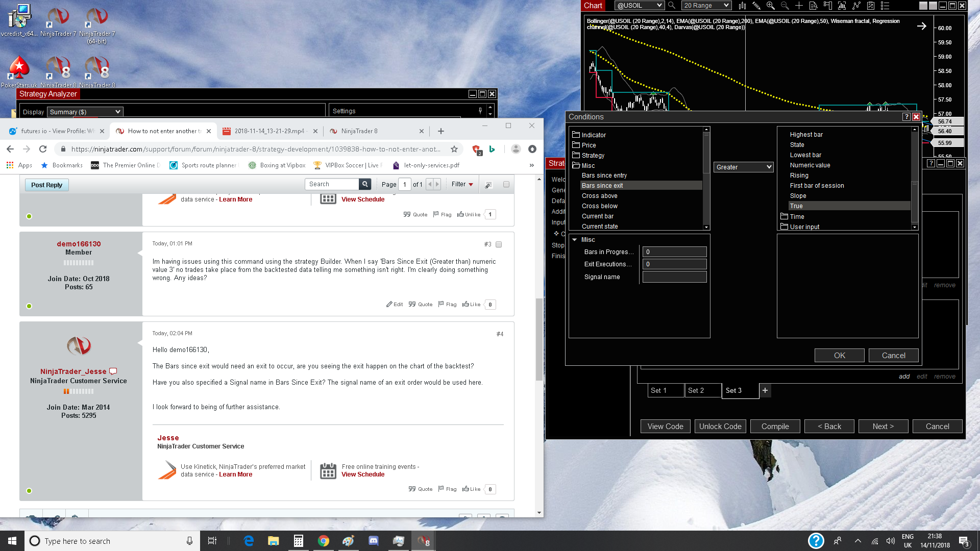Tick the checkbox on forum post #3
Screen dimensions: 980x551
tap(499, 244)
